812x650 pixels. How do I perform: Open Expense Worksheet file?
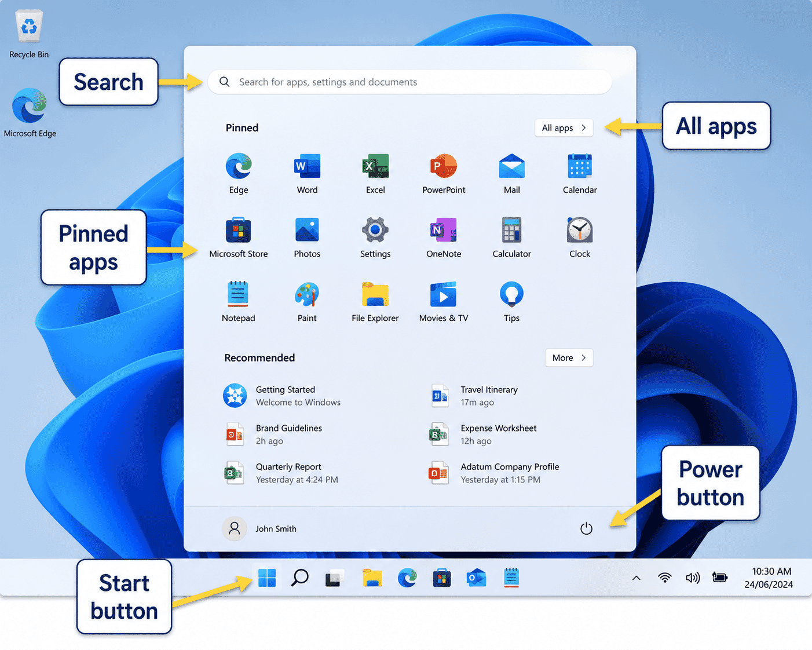coord(483,434)
